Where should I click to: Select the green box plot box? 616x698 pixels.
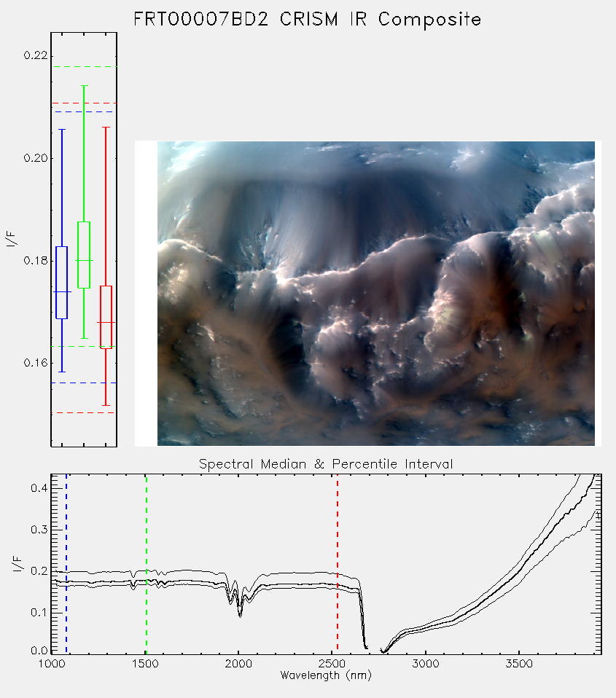[84, 254]
